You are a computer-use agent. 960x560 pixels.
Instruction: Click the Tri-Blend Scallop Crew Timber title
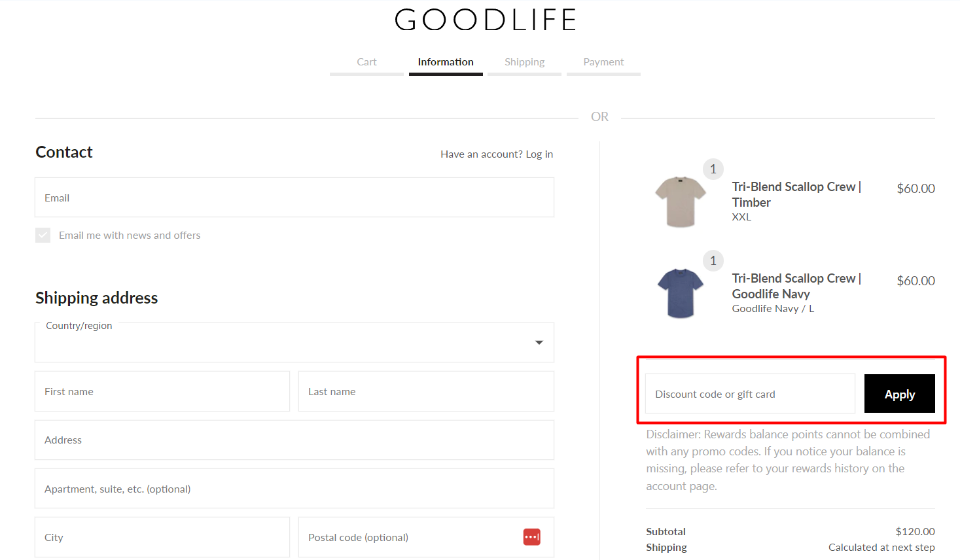pyautogui.click(x=796, y=194)
